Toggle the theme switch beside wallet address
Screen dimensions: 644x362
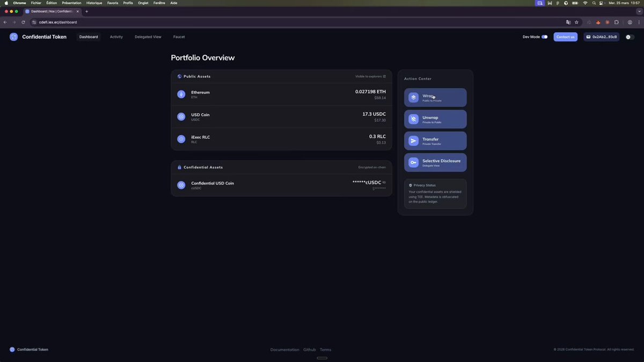pyautogui.click(x=630, y=37)
